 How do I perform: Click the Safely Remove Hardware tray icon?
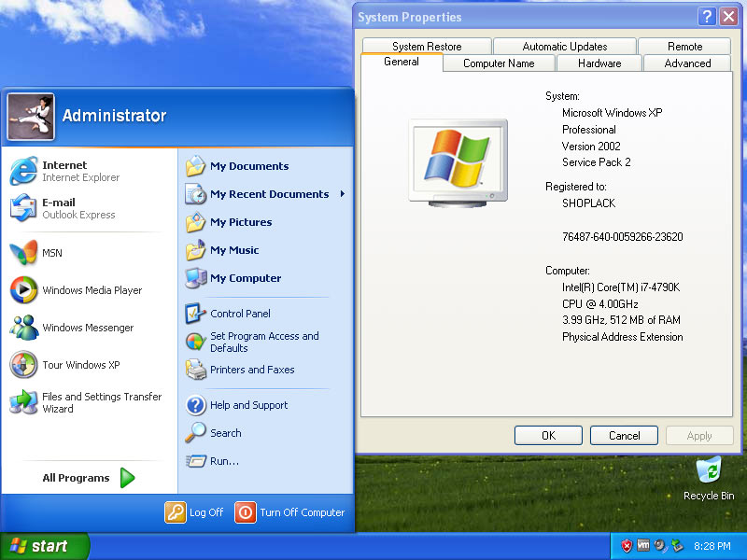coord(676,546)
